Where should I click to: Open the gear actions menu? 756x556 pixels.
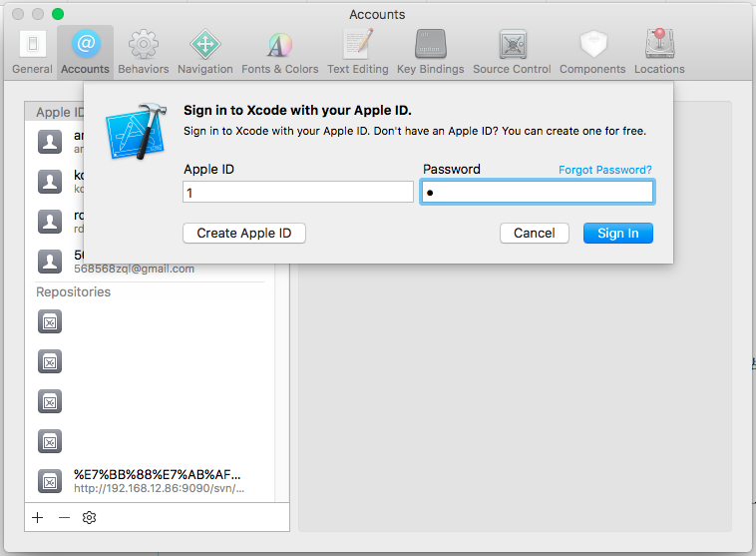tap(89, 517)
